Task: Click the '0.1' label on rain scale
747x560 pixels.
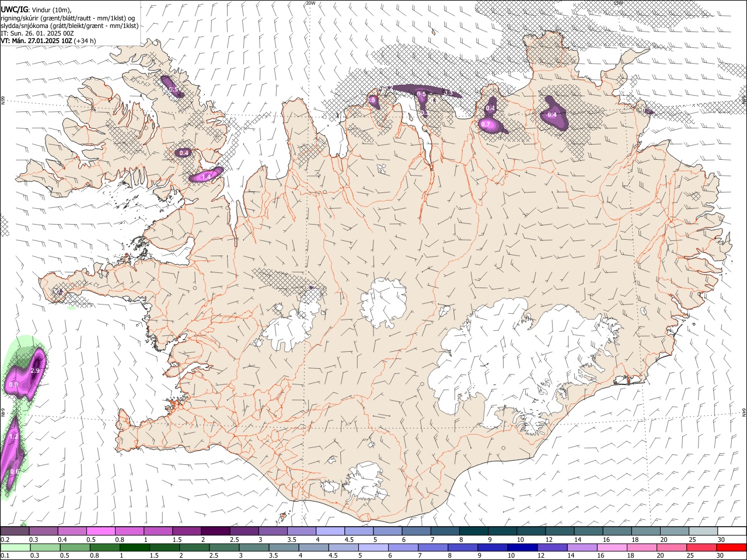Action: tap(5, 556)
